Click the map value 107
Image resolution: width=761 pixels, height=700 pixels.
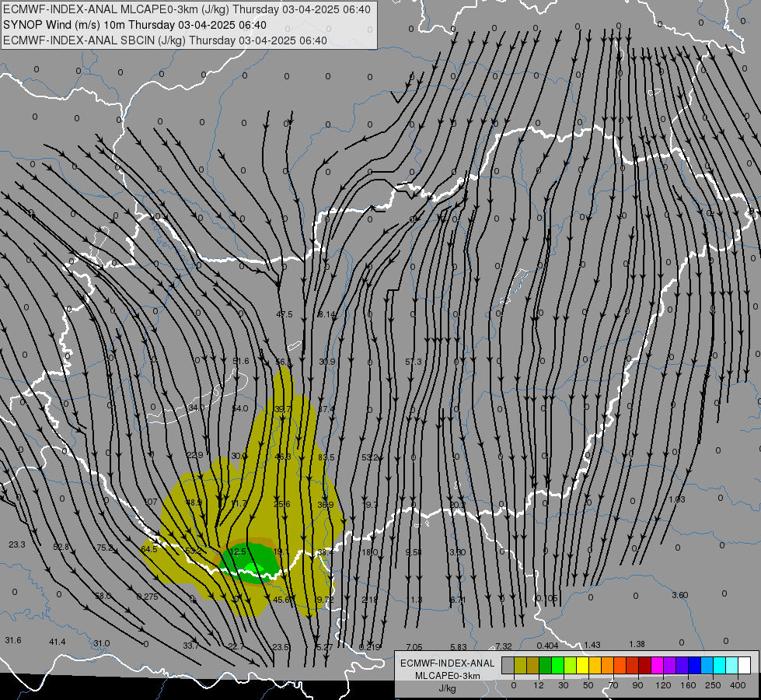(151, 502)
